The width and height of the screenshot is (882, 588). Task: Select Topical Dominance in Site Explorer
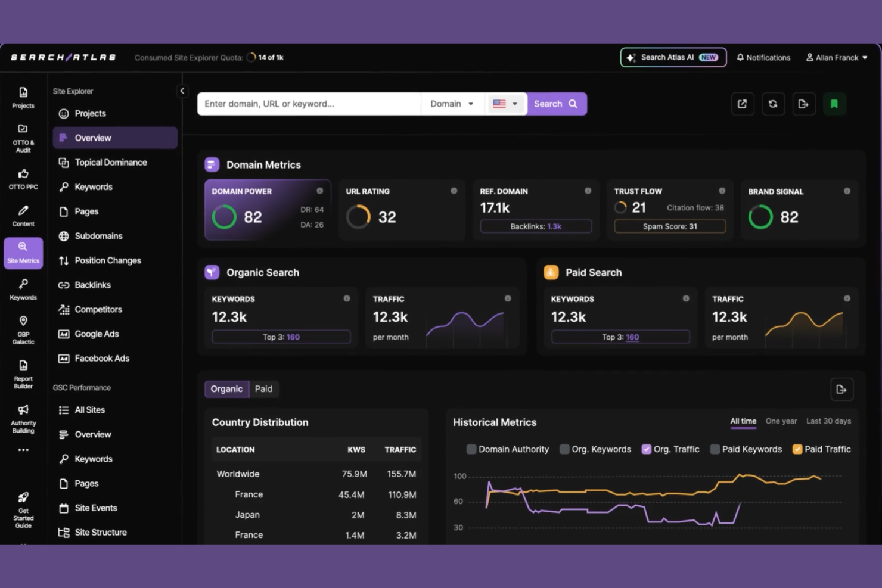click(111, 162)
